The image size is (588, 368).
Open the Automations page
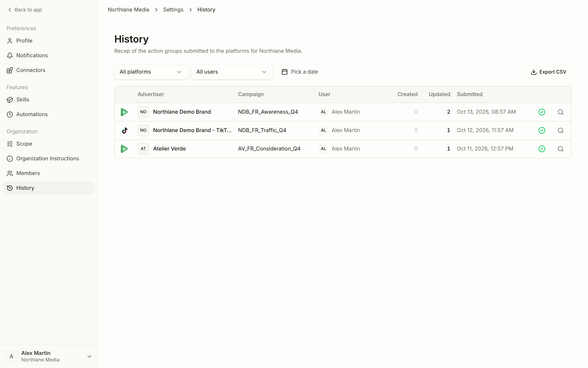tap(49, 114)
